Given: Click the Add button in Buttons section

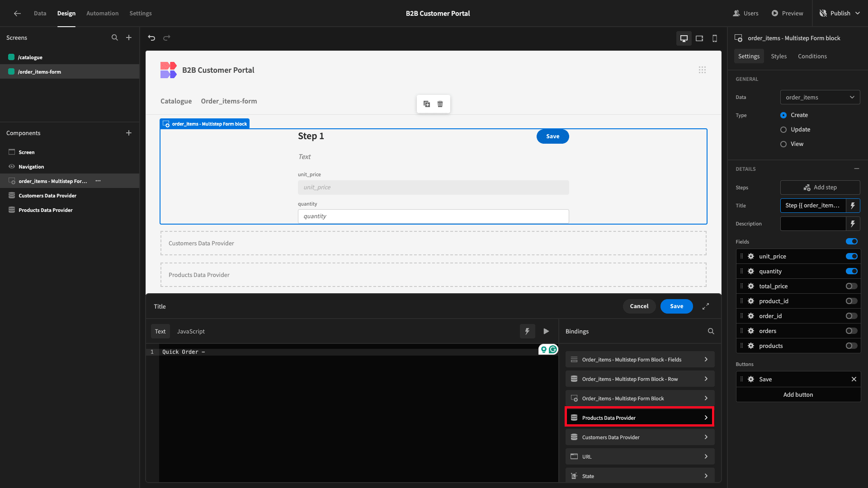Looking at the screenshot, I should coord(797,394).
